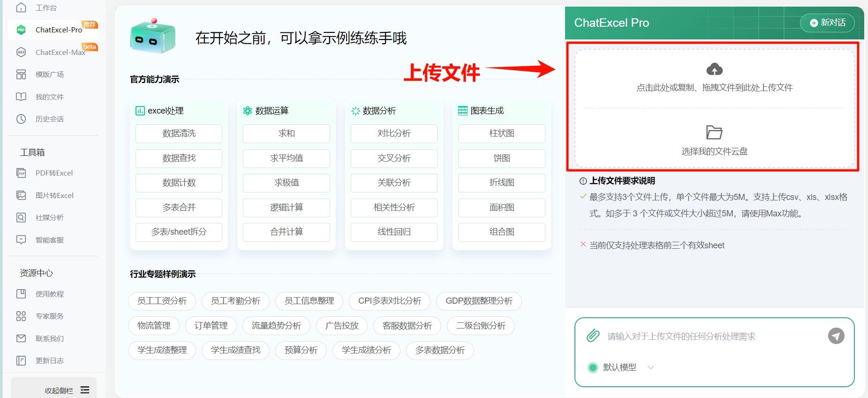Select the 数据清洗 example button
The image size is (868, 398).
click(179, 133)
